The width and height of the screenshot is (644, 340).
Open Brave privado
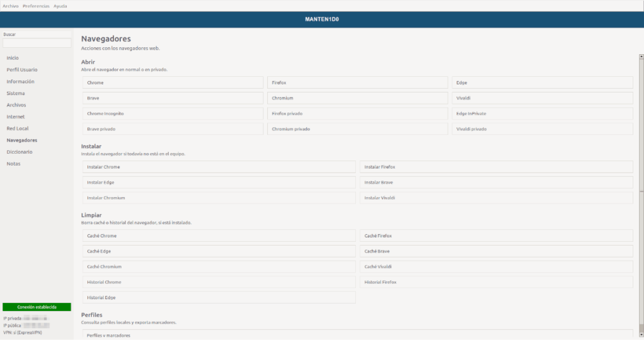172,129
